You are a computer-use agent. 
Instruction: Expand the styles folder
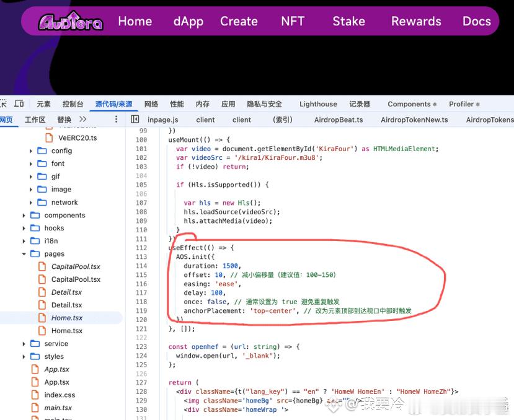pyautogui.click(x=24, y=356)
